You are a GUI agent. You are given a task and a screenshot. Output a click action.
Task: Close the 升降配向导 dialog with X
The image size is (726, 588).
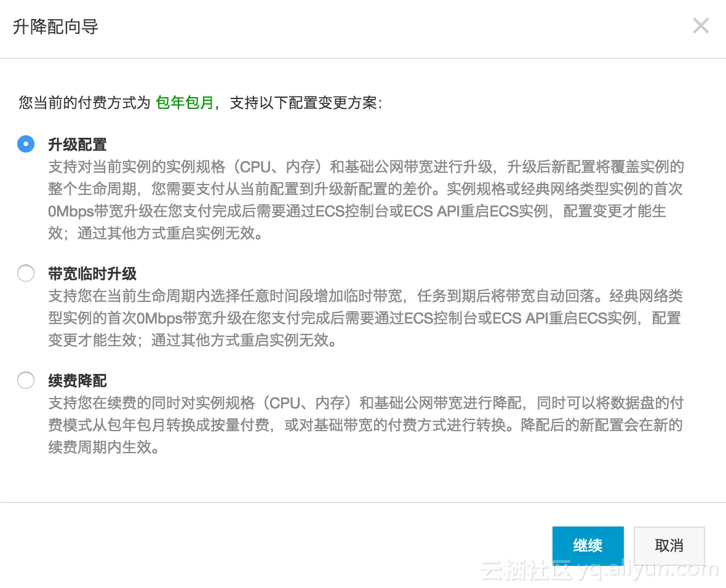[x=701, y=26]
